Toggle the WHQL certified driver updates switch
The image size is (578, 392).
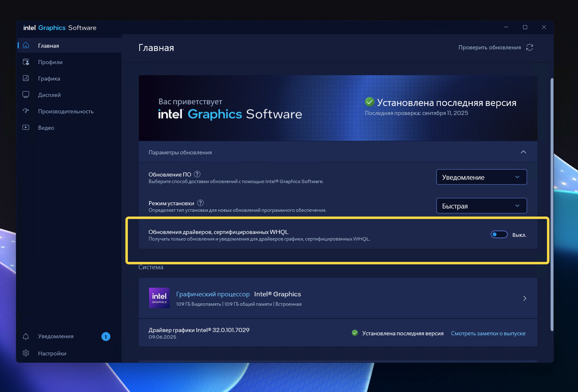pos(499,235)
